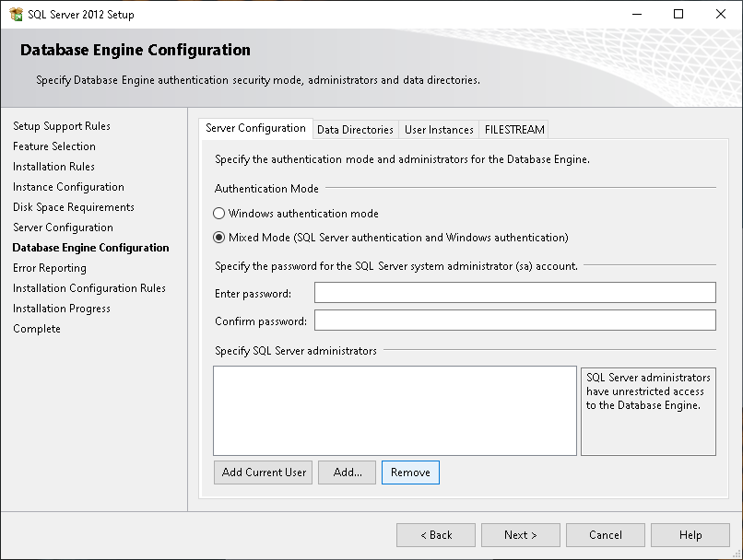Click the SQL Server Setup title bar icon

pos(16,14)
